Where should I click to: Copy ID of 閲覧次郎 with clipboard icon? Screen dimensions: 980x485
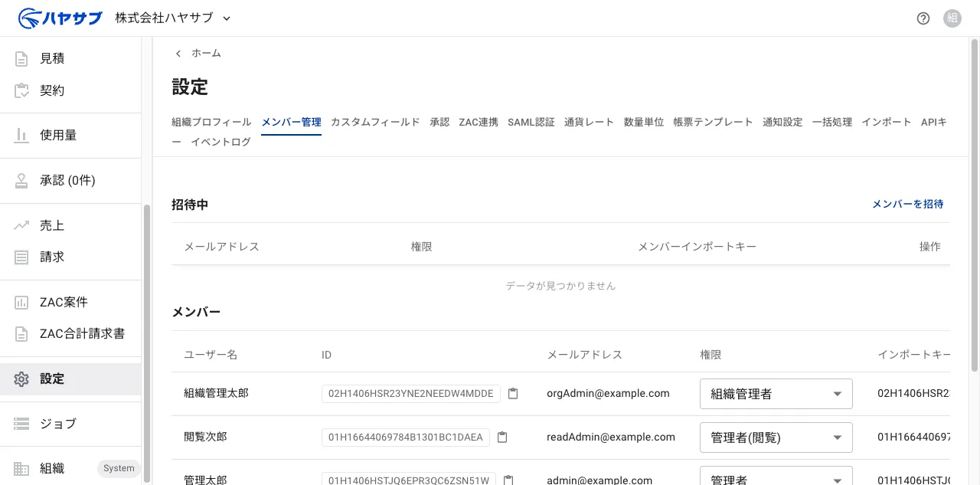pos(502,437)
